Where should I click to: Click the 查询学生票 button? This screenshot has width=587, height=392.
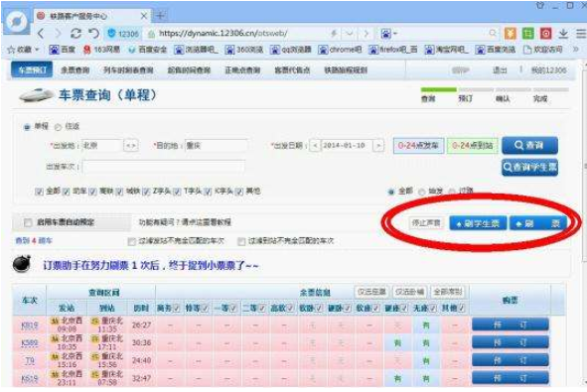click(x=529, y=167)
